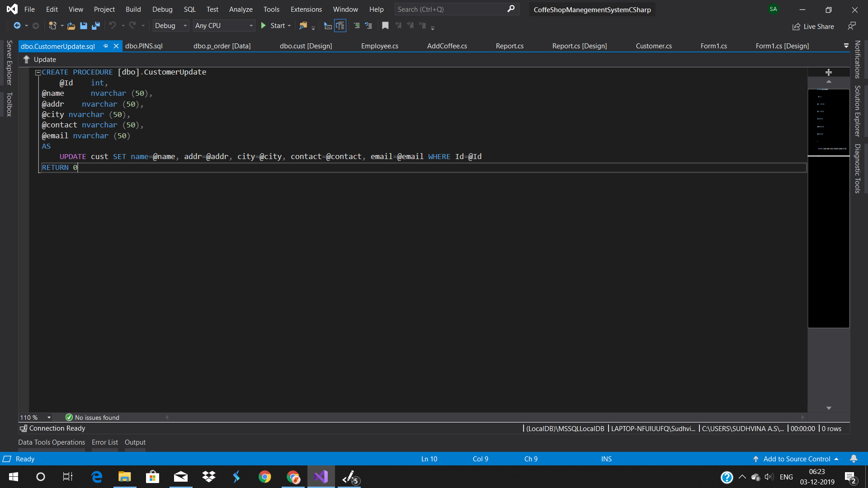Open Find in Files from the toolbar
Viewport: 868px width, 488px height.
[x=303, y=26]
